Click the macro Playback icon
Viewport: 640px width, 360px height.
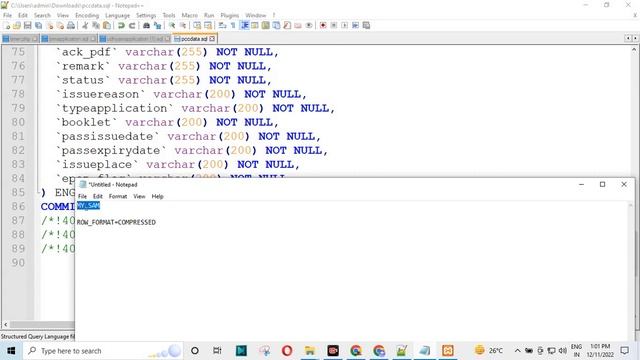344,25
